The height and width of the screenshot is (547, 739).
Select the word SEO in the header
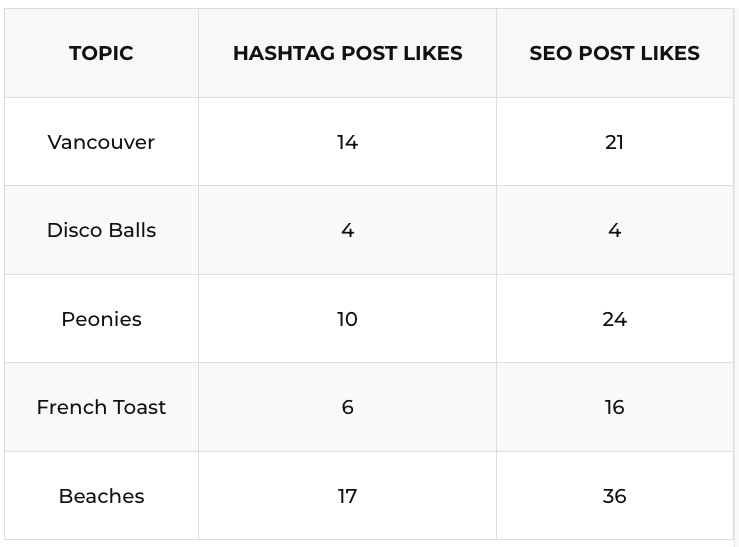point(551,53)
